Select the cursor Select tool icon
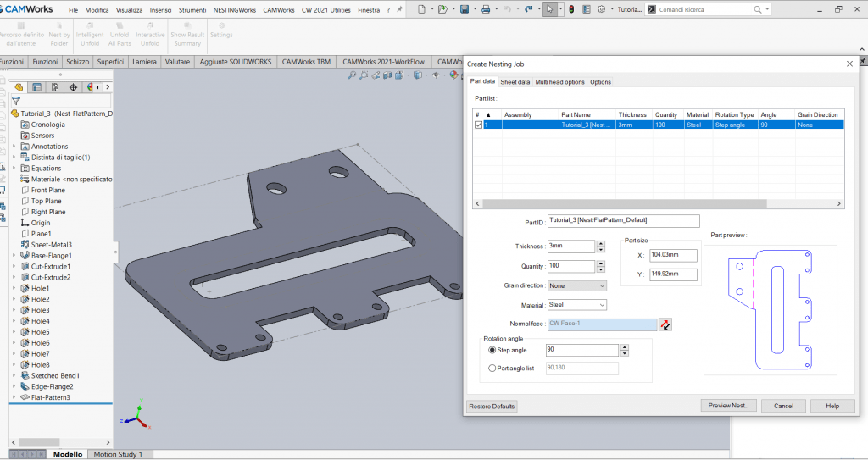The image size is (868, 460). 549,9
